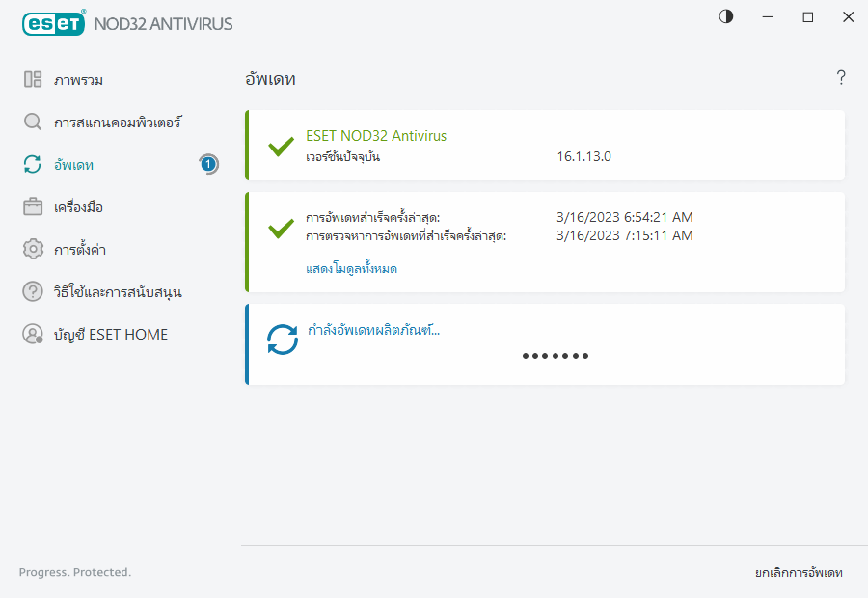868x598 pixels.
Task: Click the update notification badge showing 1
Action: click(208, 165)
